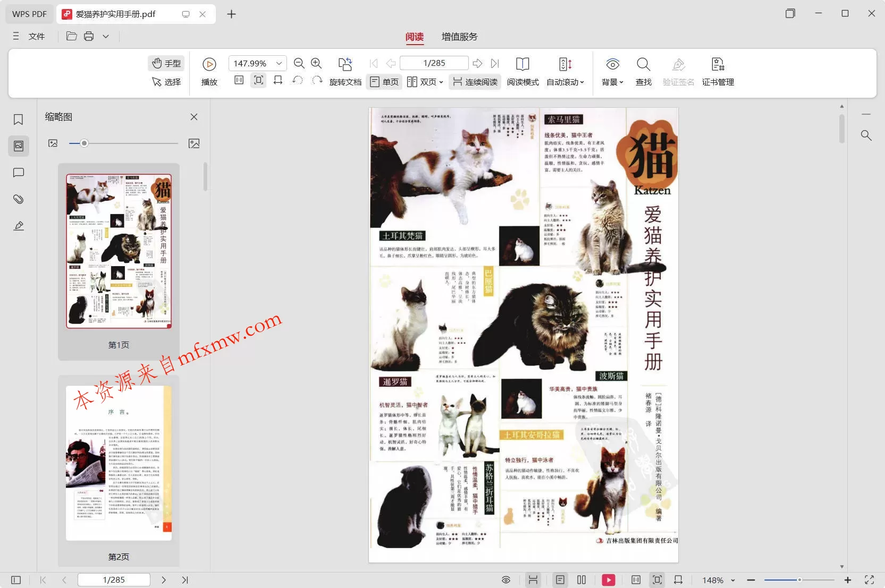The image size is (885, 588).
Task: Click the right side search icon
Action: point(866,135)
